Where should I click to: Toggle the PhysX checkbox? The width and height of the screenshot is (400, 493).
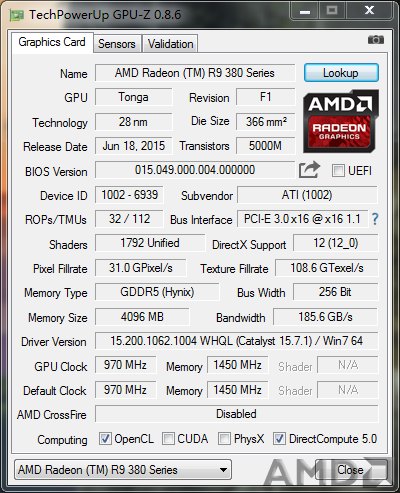[x=224, y=439]
